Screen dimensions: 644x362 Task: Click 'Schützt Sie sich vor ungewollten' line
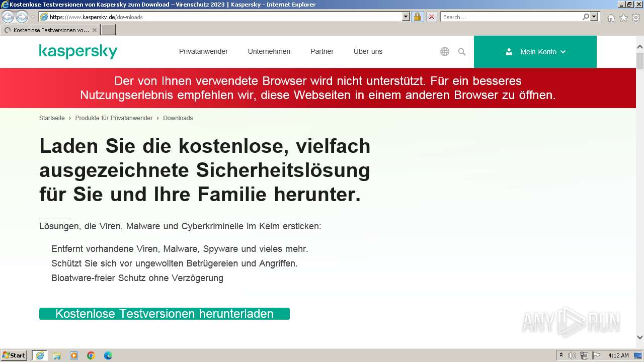175,263
